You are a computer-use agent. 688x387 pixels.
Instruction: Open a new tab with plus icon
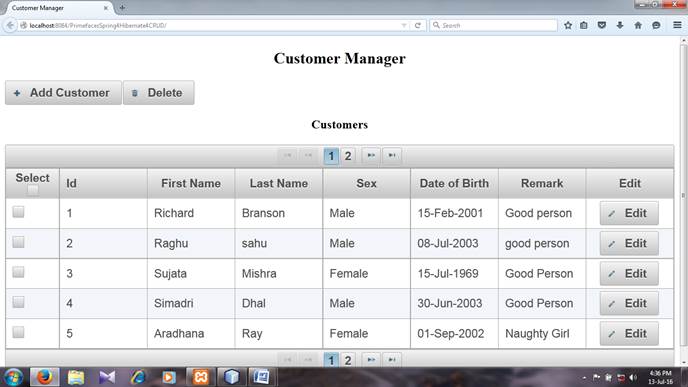pyautogui.click(x=122, y=7)
